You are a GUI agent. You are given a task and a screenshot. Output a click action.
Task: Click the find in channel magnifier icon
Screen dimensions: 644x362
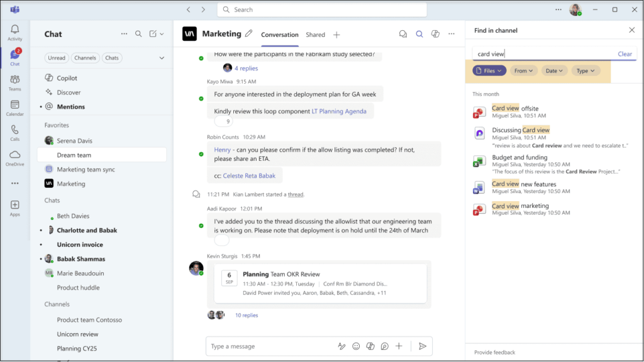tap(419, 34)
